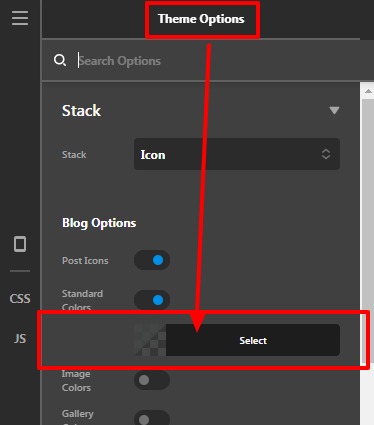
Task: Click the Image Colors label
Action: pyautogui.click(x=76, y=381)
